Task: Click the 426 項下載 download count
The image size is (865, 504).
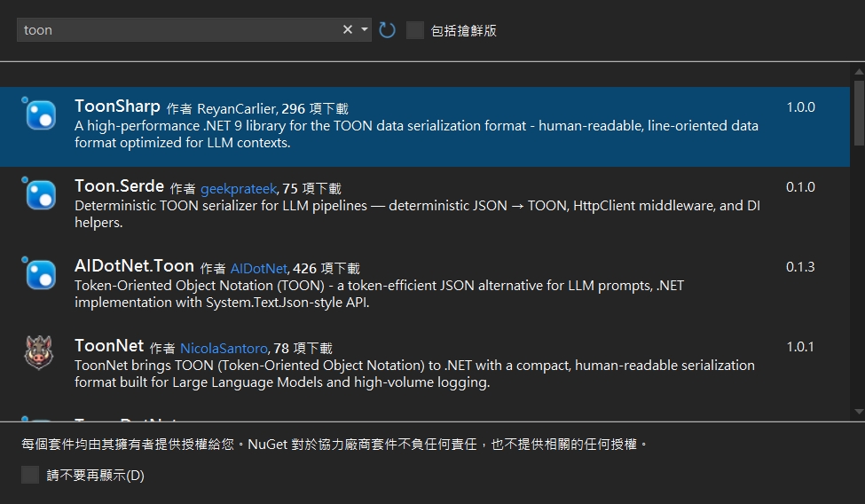Action: coord(326,269)
